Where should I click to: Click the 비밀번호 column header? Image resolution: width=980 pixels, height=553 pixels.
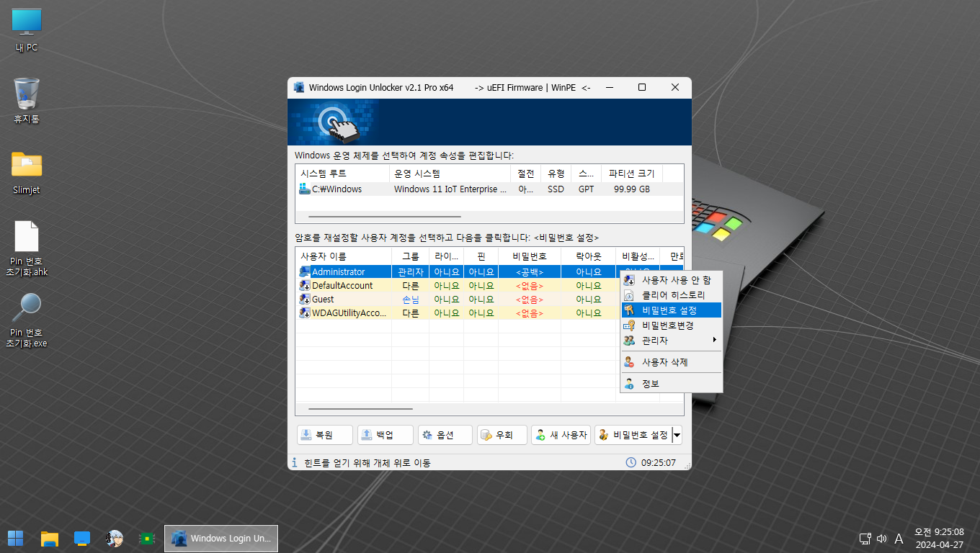point(530,256)
